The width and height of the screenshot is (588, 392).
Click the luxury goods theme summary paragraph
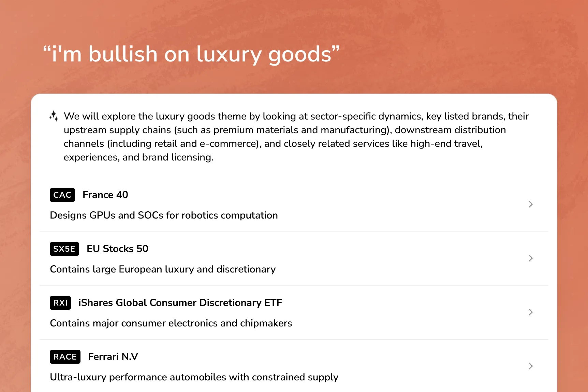tap(273, 137)
